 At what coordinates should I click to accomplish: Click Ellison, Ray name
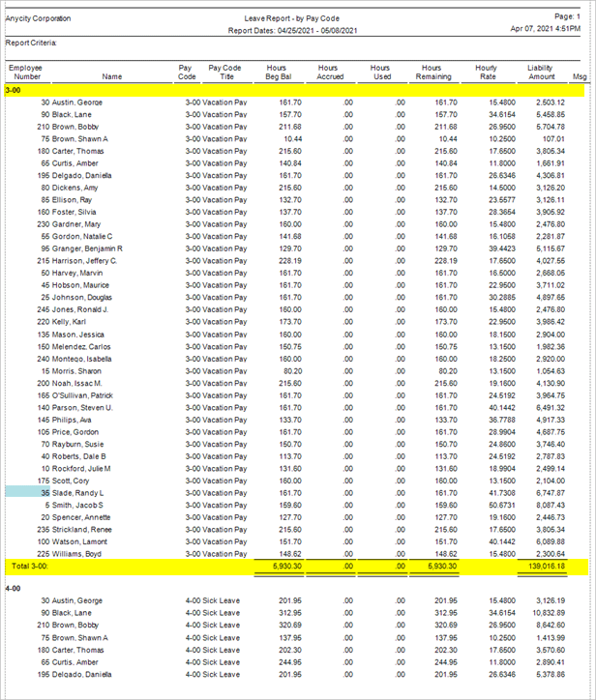pos(72,199)
